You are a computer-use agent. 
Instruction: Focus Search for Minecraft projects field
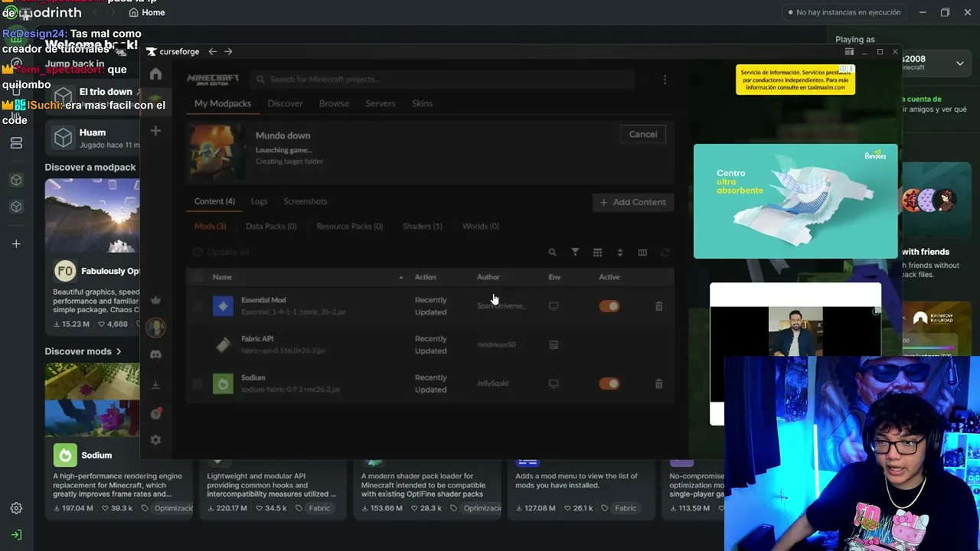click(x=443, y=80)
